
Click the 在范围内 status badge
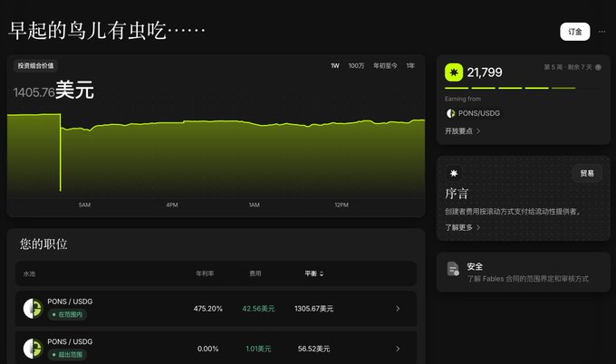point(67,314)
